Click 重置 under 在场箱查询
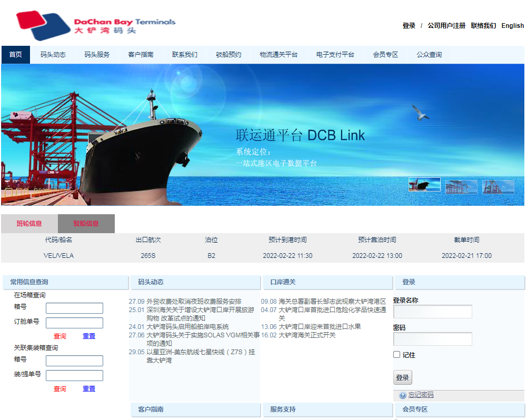 (89, 336)
